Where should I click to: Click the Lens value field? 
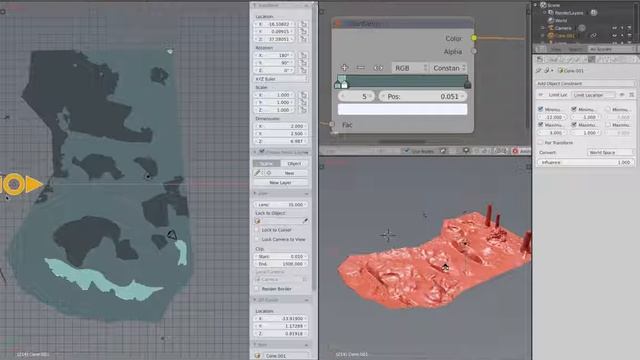280,204
